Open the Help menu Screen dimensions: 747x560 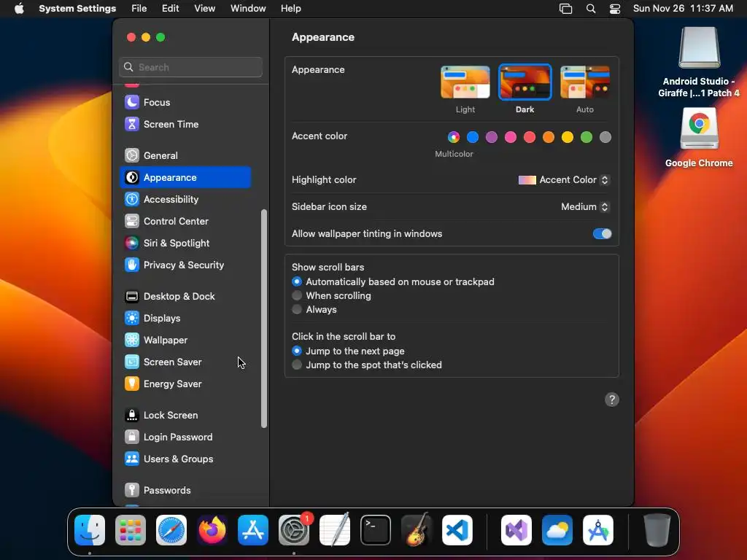click(290, 9)
